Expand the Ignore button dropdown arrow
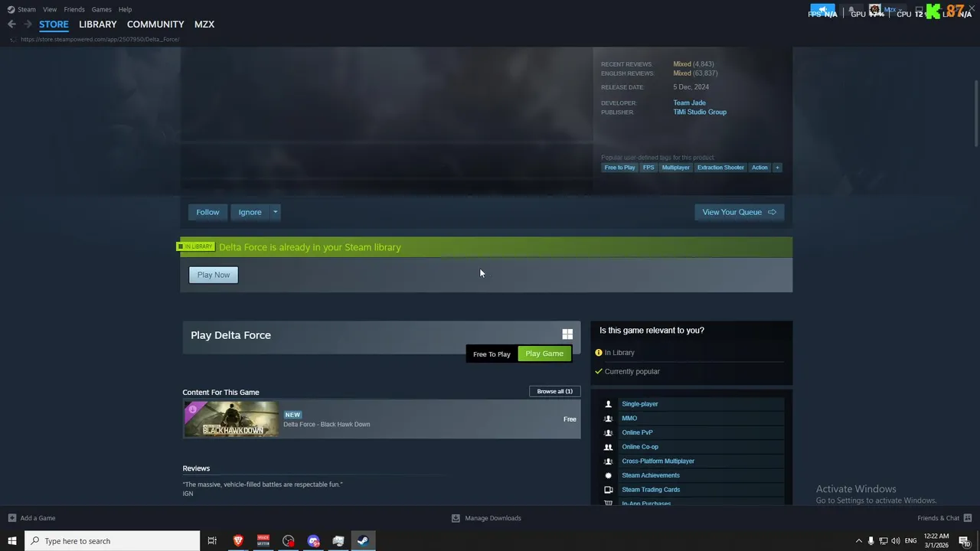This screenshot has height=551, width=980. click(275, 212)
